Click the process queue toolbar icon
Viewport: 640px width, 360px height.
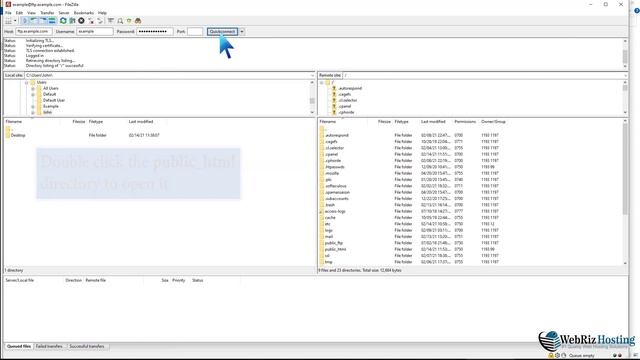[x=72, y=21]
